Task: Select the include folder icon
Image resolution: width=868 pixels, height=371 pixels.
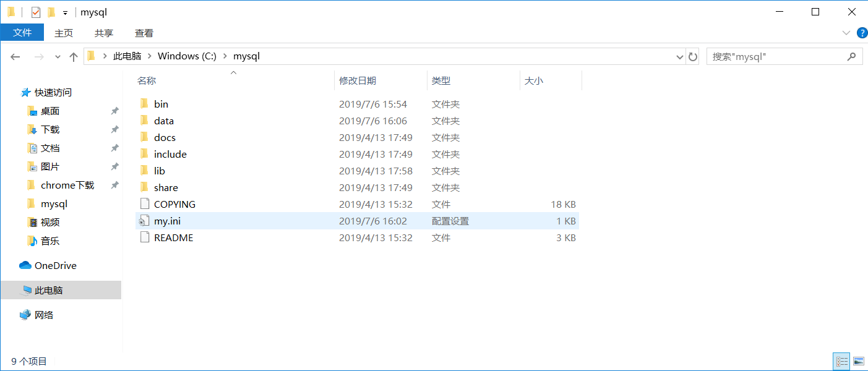Action: click(144, 154)
